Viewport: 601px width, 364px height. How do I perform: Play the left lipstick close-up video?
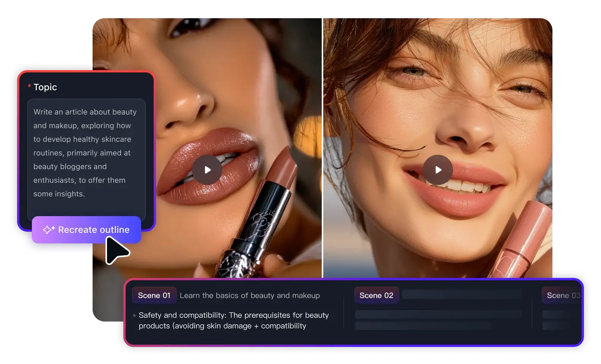[x=207, y=170]
